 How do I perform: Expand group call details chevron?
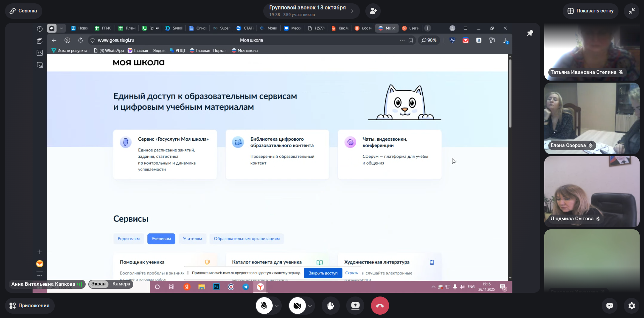(x=352, y=11)
